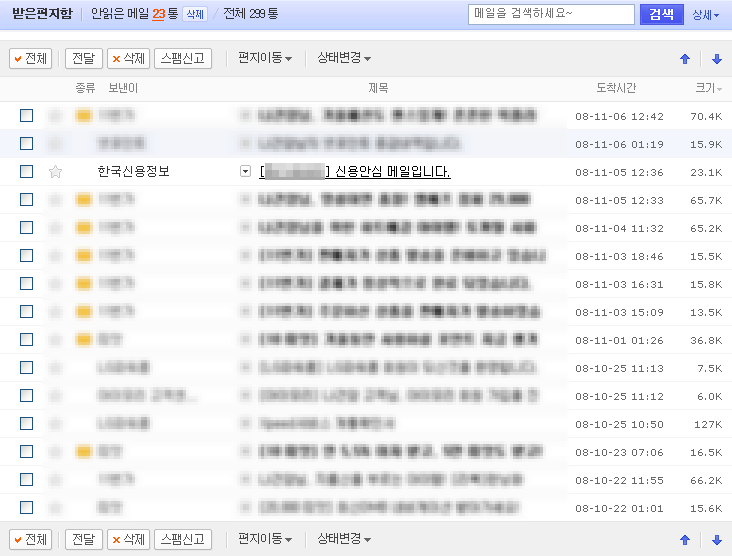
Task: Click the bottom blue down arrow icon
Action: tap(717, 540)
